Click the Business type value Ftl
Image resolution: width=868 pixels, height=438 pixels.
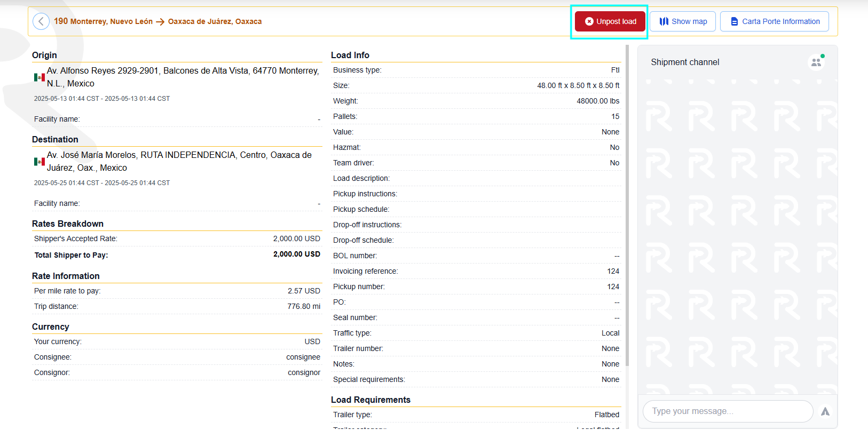(x=615, y=70)
